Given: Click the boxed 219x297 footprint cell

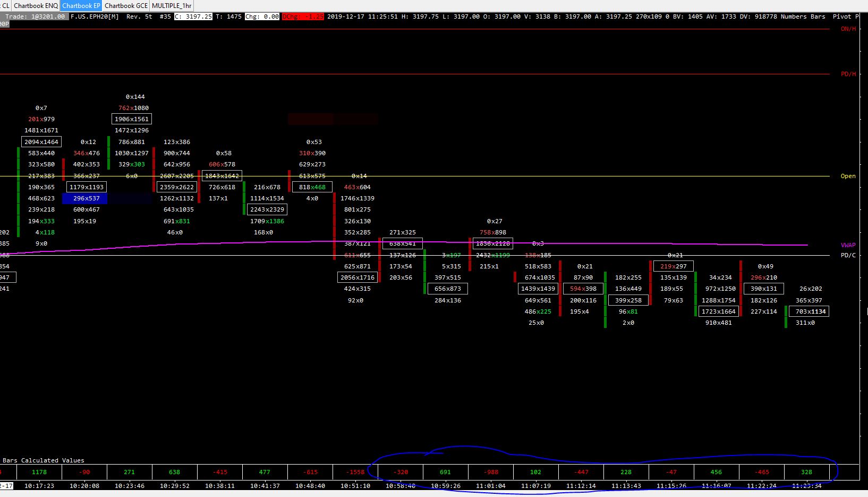Looking at the screenshot, I should [x=674, y=266].
